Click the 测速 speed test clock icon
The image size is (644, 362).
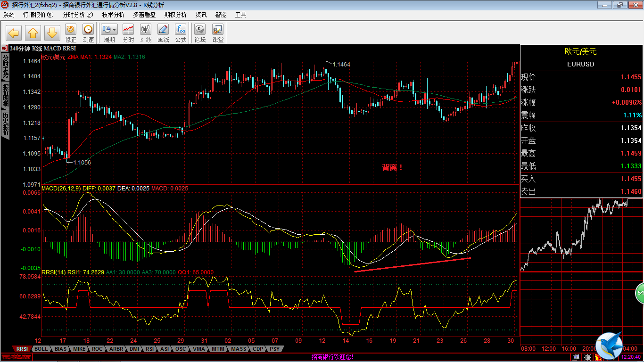tap(88, 33)
